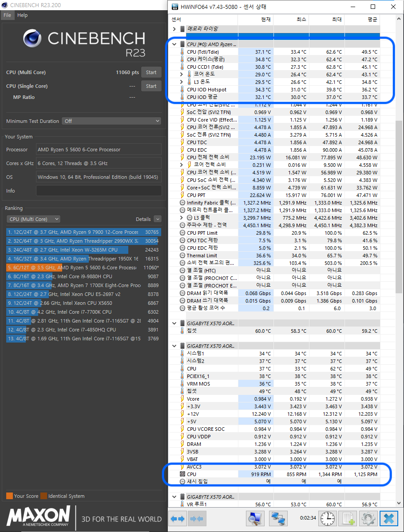Expand the 코어 전력 소비 sub-item
404x532 pixels.
[181, 165]
